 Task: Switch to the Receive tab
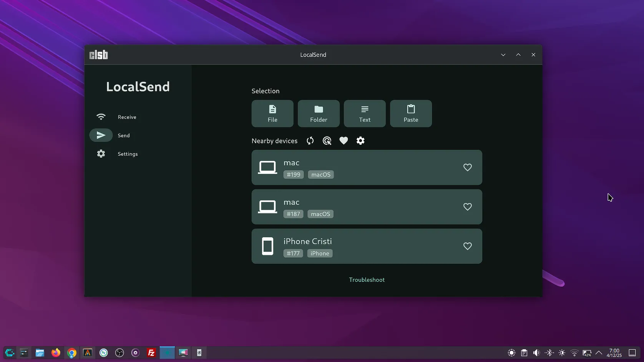tap(127, 117)
